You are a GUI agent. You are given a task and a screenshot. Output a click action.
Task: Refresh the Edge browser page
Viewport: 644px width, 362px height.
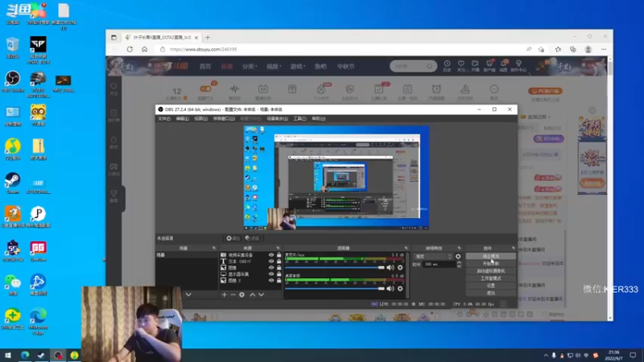130,49
